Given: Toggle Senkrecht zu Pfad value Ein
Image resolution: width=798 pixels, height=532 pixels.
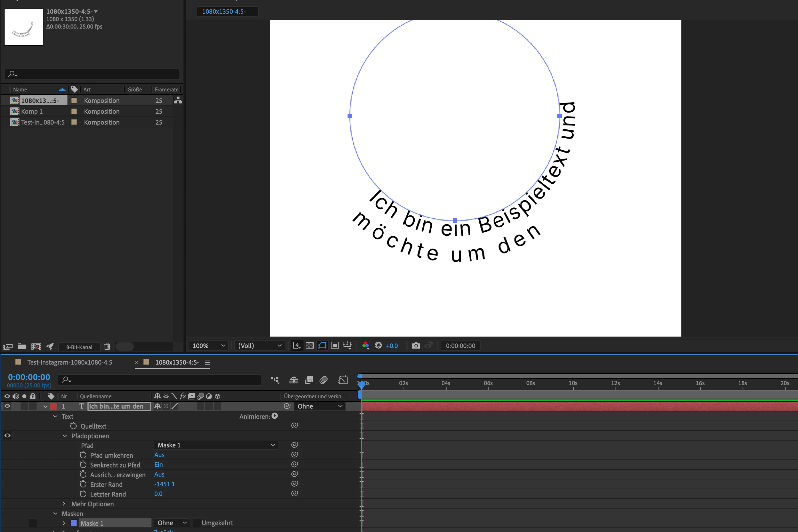Looking at the screenshot, I should pos(159,465).
